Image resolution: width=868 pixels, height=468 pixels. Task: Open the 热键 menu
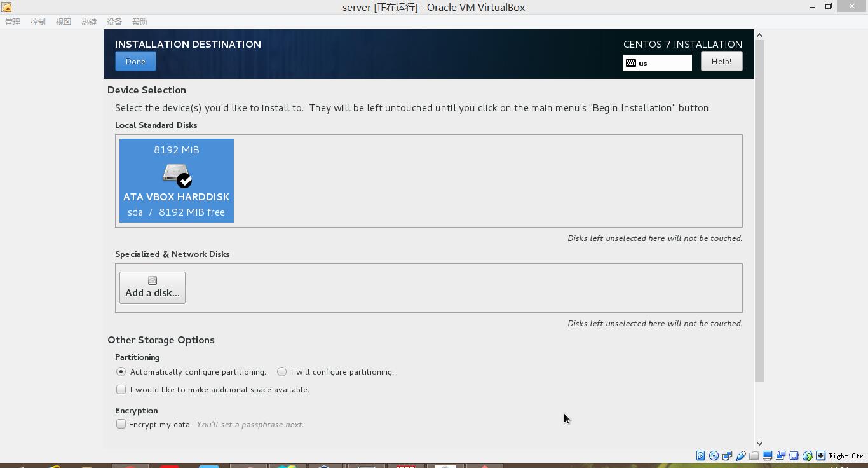pos(89,22)
